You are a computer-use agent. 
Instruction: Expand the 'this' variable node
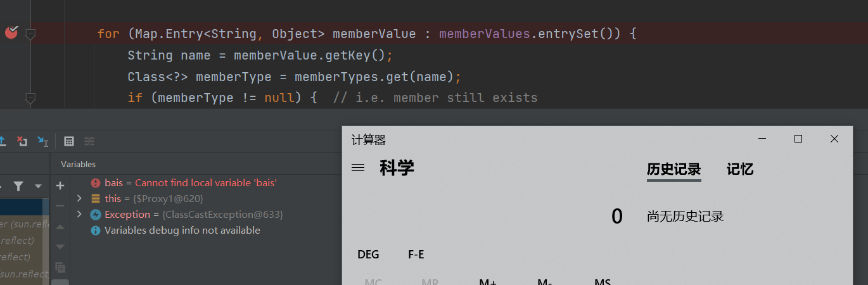click(x=79, y=198)
